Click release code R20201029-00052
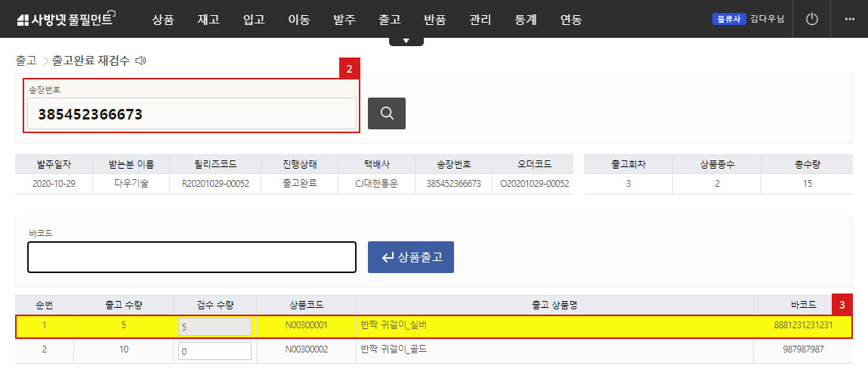Image resolution: width=868 pixels, height=385 pixels. point(216,183)
